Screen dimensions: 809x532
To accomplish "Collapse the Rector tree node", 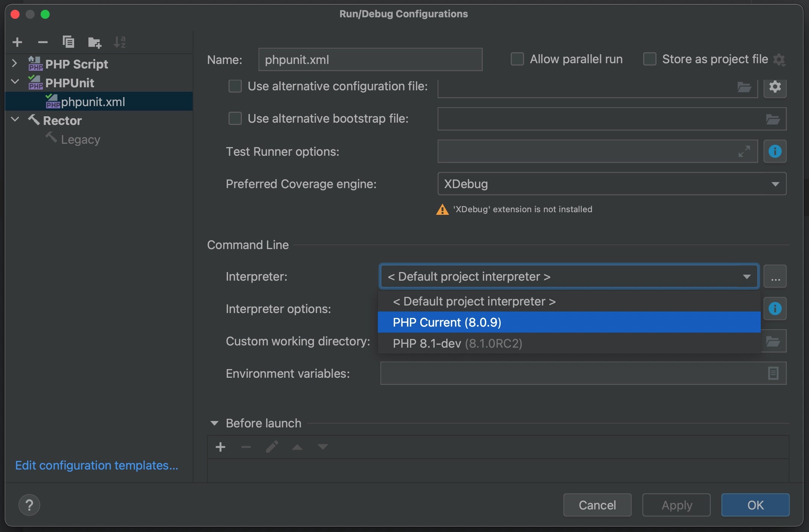I will tap(15, 120).
